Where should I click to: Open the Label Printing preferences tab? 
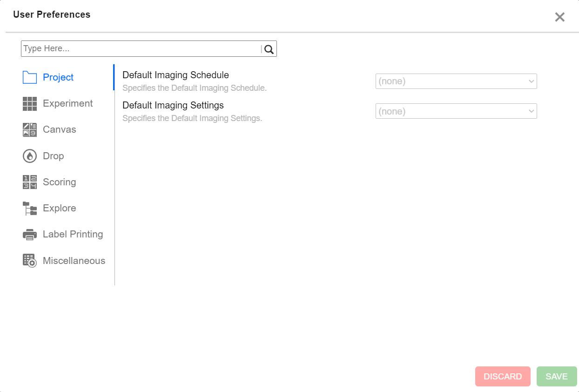tap(73, 234)
